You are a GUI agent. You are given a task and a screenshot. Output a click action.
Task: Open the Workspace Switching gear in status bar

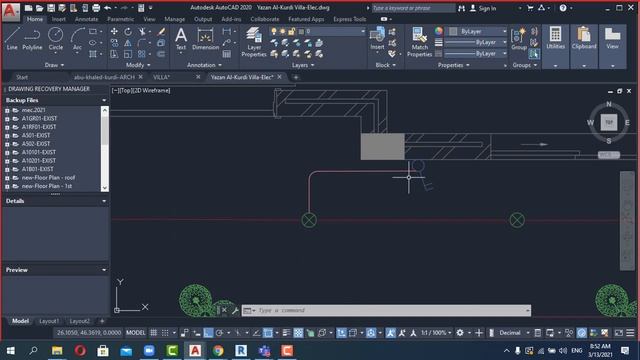tap(460, 333)
